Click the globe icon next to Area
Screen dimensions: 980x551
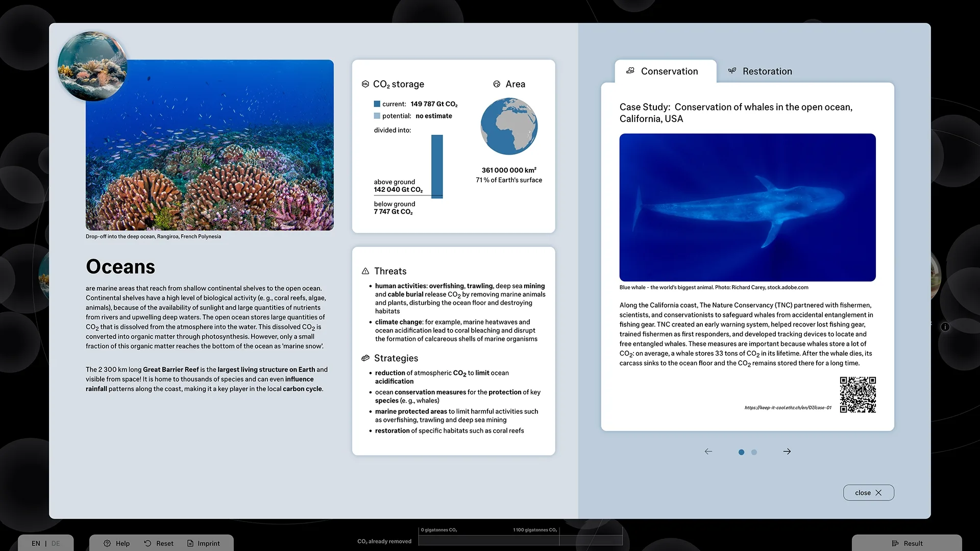(497, 84)
